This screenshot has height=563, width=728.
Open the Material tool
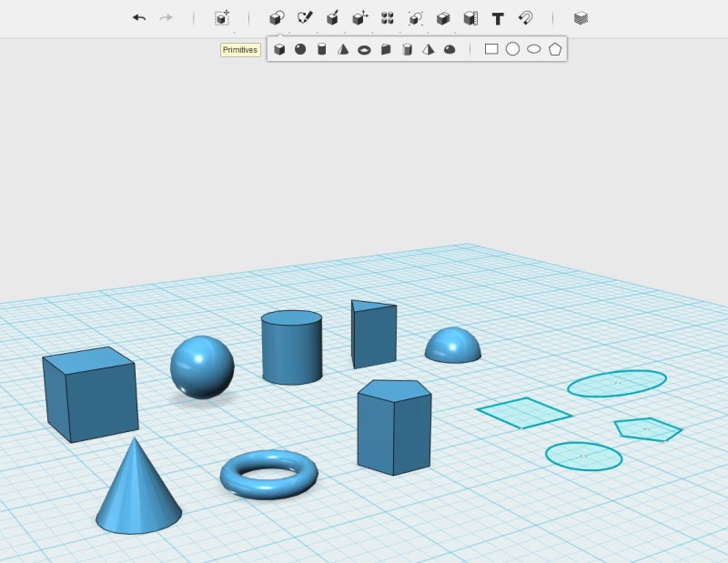click(581, 18)
